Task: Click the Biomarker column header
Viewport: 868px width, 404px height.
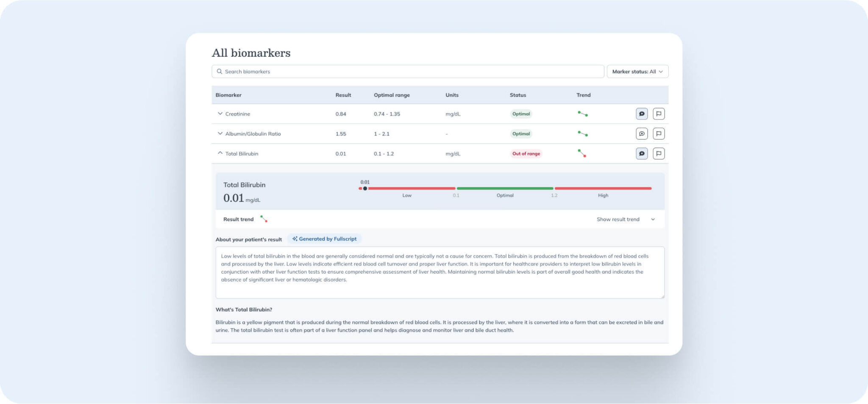Action: pos(228,95)
